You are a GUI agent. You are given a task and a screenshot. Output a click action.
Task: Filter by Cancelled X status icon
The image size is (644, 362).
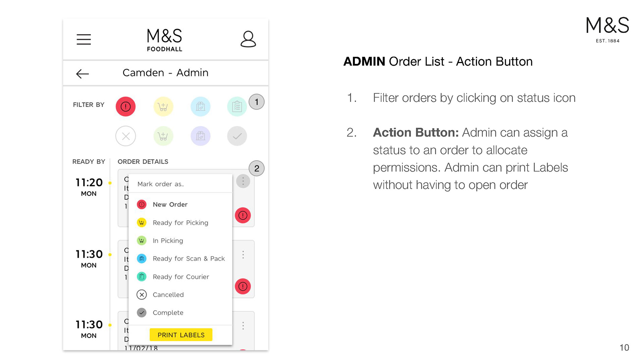(126, 136)
